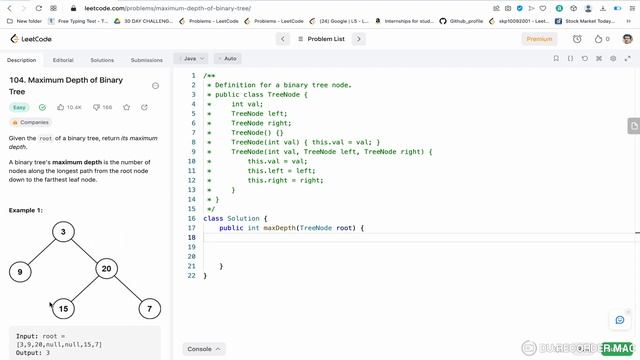Go to next problem arrow
This screenshot has height=360, width=640.
click(359, 39)
